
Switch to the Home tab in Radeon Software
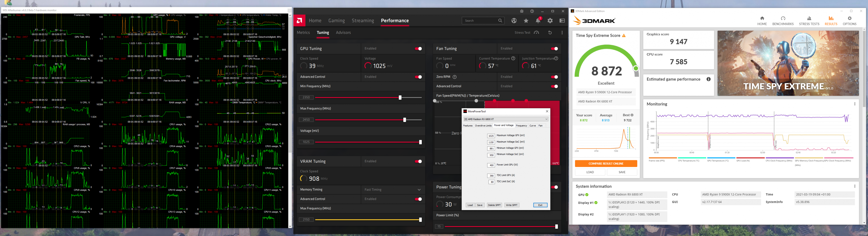[x=315, y=21]
